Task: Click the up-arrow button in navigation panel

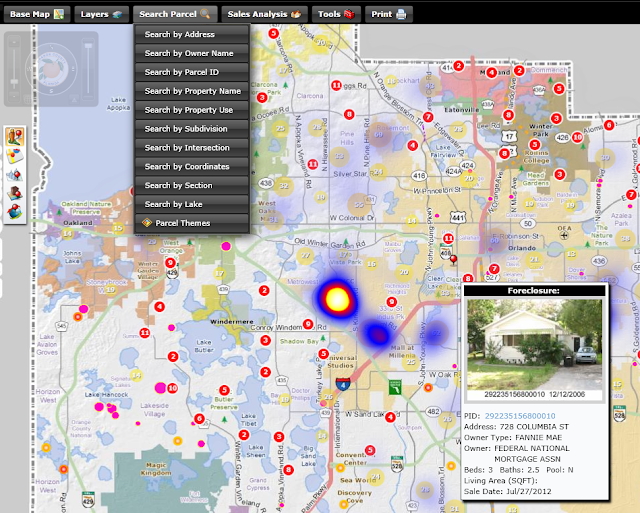Action: [x=74, y=98]
